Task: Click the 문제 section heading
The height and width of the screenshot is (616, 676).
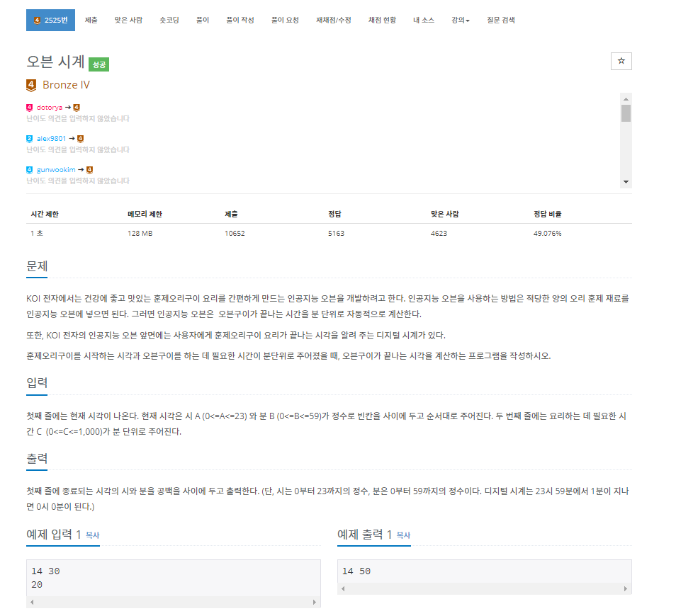Action: click(x=37, y=266)
